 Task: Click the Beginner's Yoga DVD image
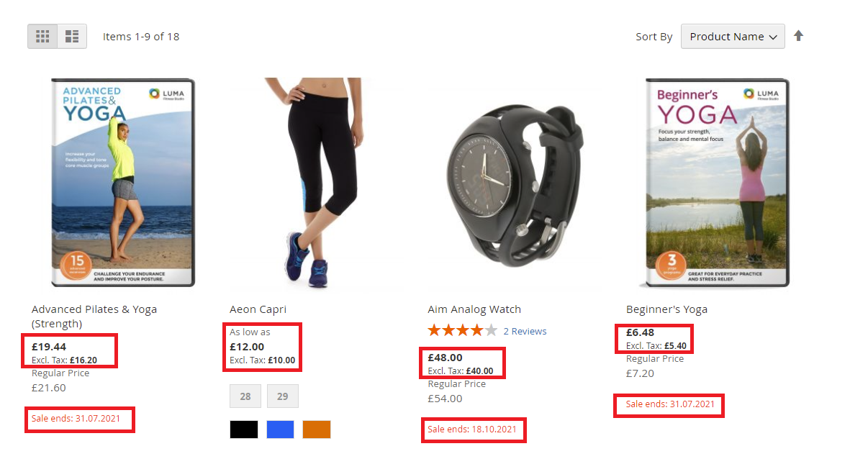715,183
